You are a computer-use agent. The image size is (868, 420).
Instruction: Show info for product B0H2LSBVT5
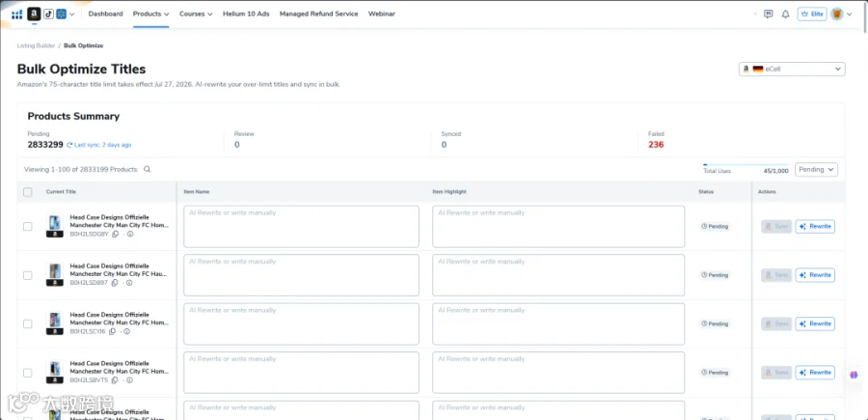pos(129,380)
